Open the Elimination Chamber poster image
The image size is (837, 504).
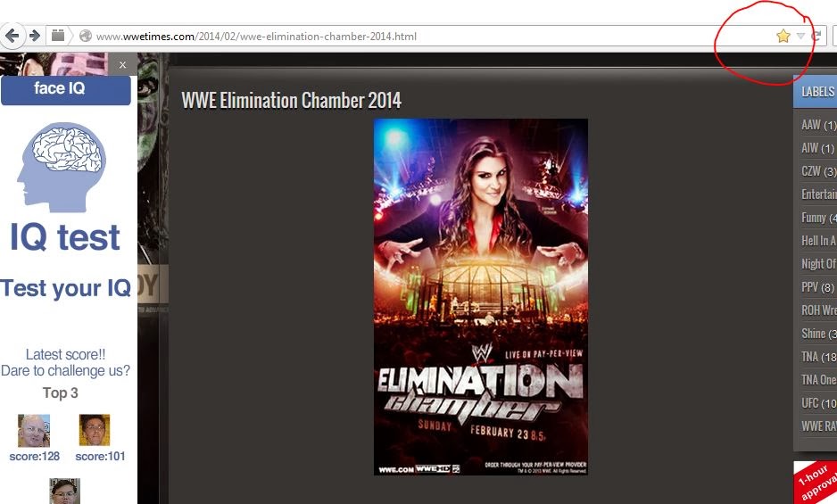(x=480, y=297)
